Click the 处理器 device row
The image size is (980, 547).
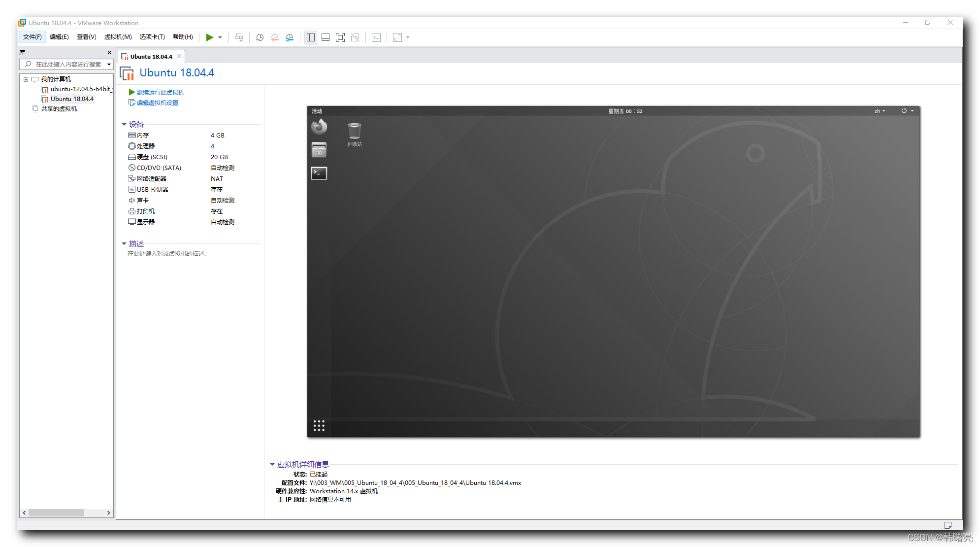(193, 146)
